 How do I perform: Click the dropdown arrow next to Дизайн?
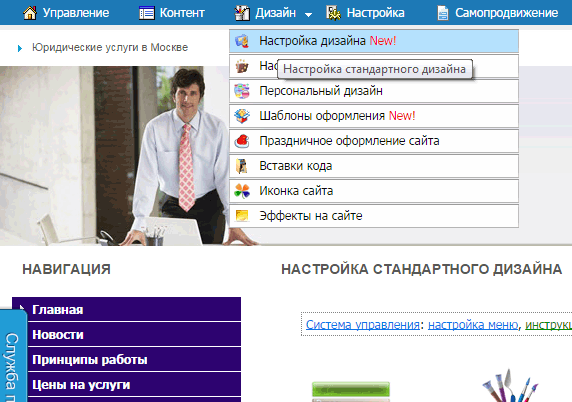coord(308,15)
